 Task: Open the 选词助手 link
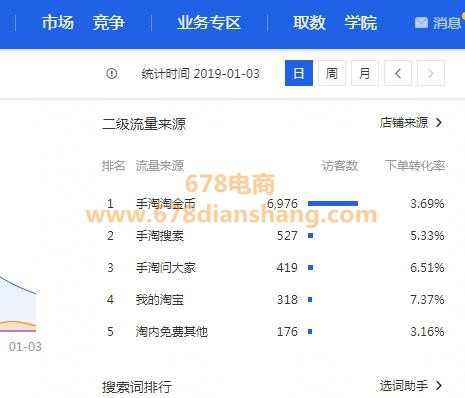404,385
